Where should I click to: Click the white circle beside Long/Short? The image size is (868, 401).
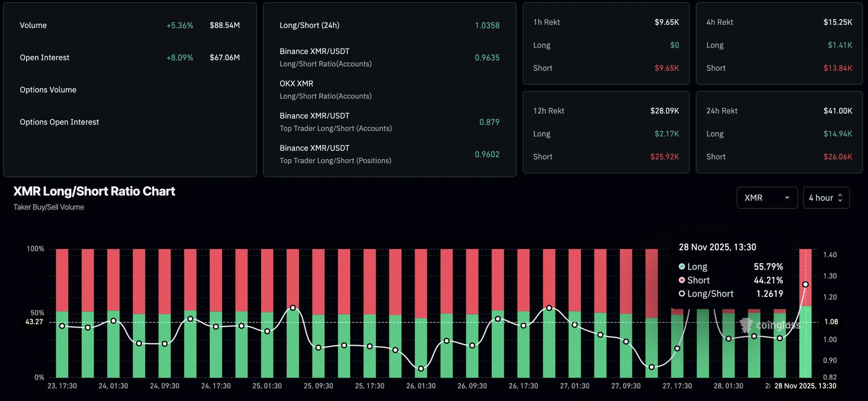point(682,293)
